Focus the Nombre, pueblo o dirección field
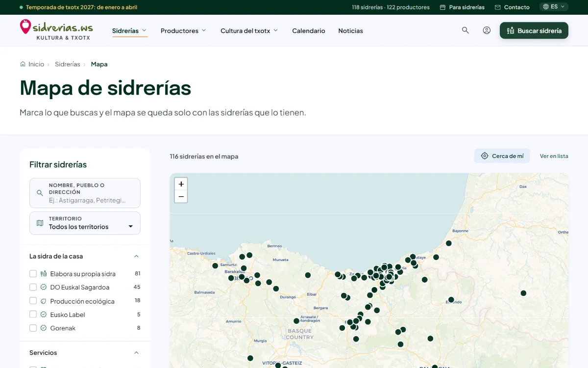588x368 pixels. [x=85, y=193]
